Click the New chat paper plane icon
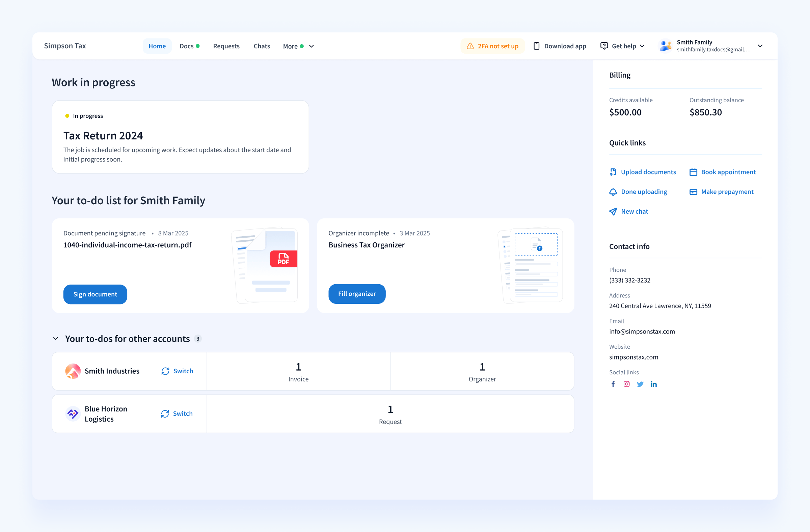Screen dimensions: 810x532 pos(613,212)
